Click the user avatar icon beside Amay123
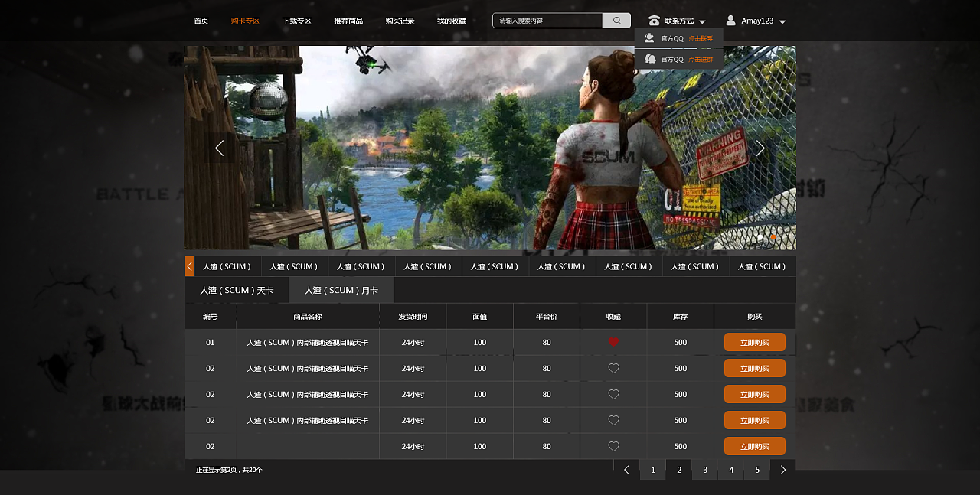The image size is (980, 495). (730, 21)
